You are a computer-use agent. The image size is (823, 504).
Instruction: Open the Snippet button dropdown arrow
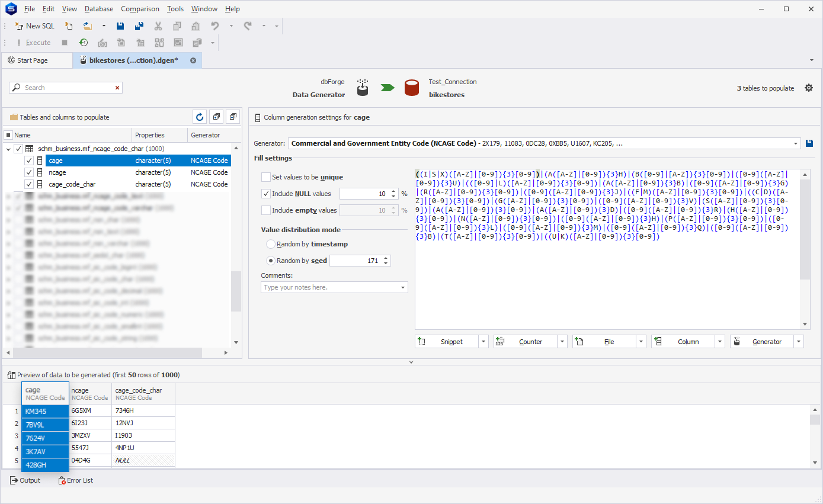pos(483,342)
